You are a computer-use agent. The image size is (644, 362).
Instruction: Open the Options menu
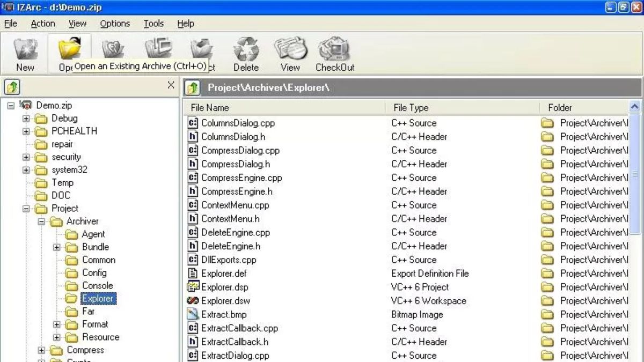click(x=115, y=24)
